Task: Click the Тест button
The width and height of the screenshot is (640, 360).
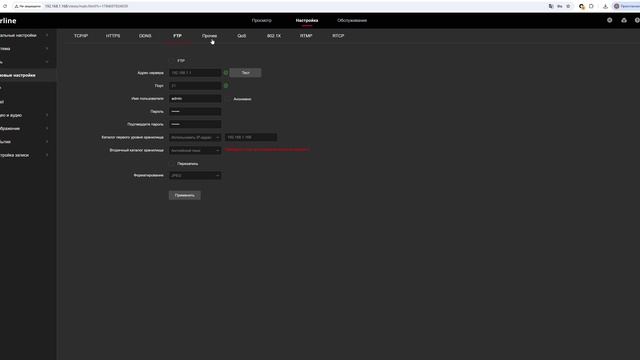Action: pos(245,73)
